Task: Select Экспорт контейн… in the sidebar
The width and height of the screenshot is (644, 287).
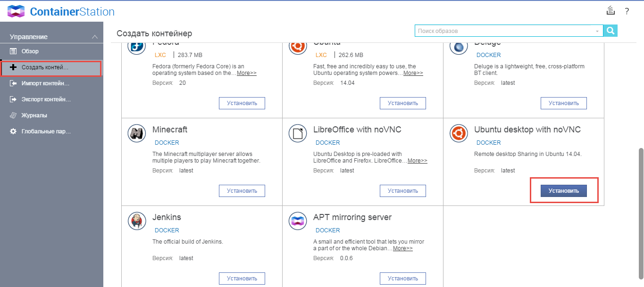Action: point(51,99)
